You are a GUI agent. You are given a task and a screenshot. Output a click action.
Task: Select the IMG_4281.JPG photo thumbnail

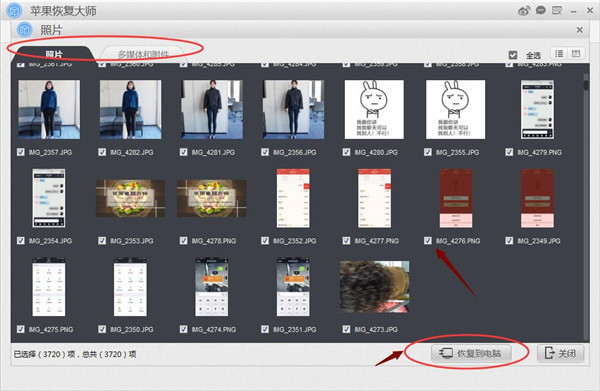(212, 109)
